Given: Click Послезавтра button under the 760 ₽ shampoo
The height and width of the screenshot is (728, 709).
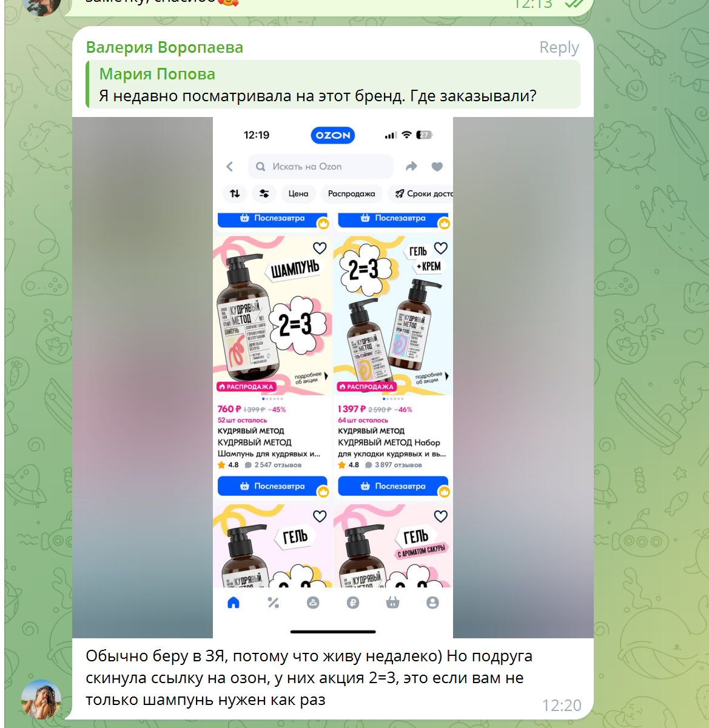Looking at the screenshot, I should coord(272,486).
